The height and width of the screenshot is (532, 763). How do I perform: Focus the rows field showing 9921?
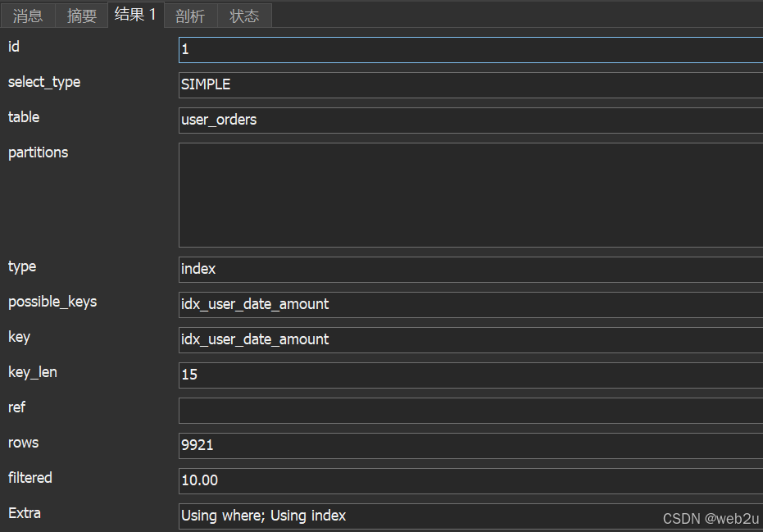470,445
